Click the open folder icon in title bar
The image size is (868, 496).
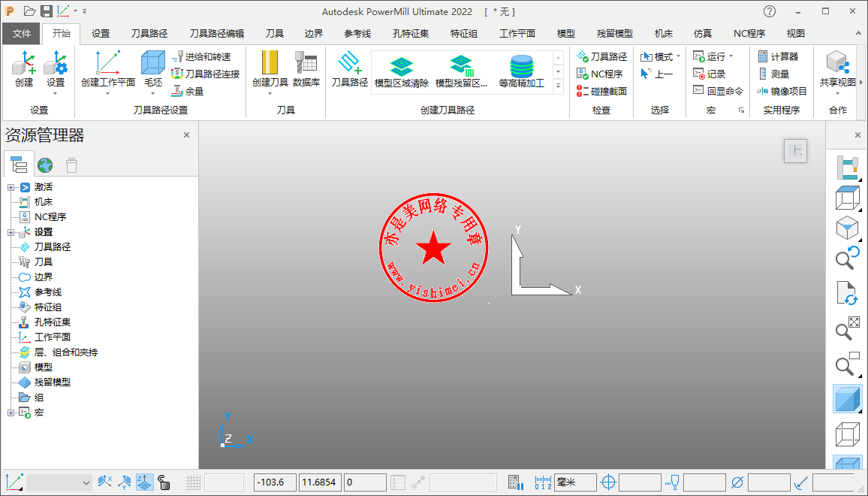(30, 11)
